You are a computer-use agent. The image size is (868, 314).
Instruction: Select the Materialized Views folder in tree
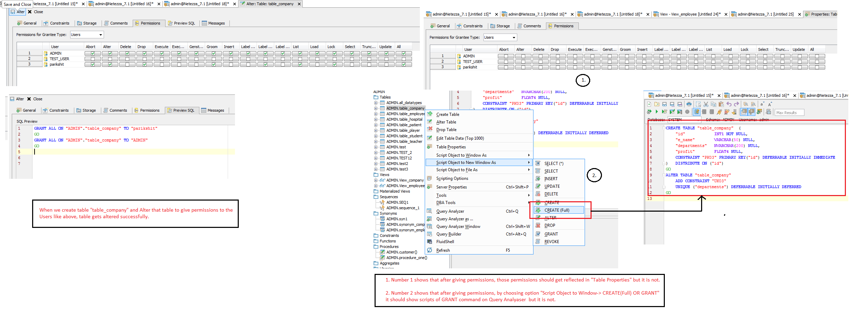395,191
